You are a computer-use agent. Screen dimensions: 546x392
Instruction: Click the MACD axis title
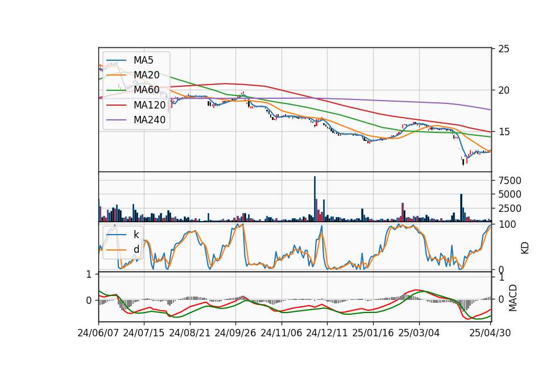click(513, 298)
